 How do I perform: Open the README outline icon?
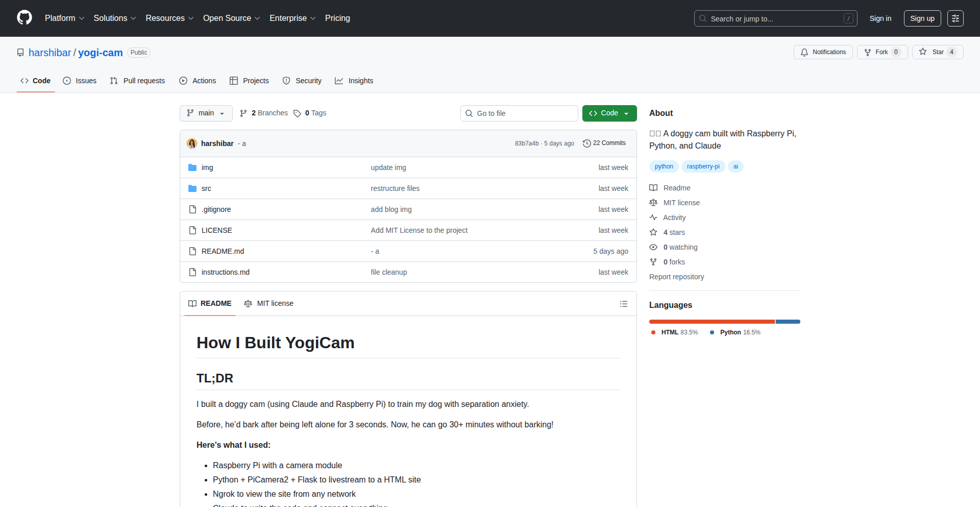[623, 304]
